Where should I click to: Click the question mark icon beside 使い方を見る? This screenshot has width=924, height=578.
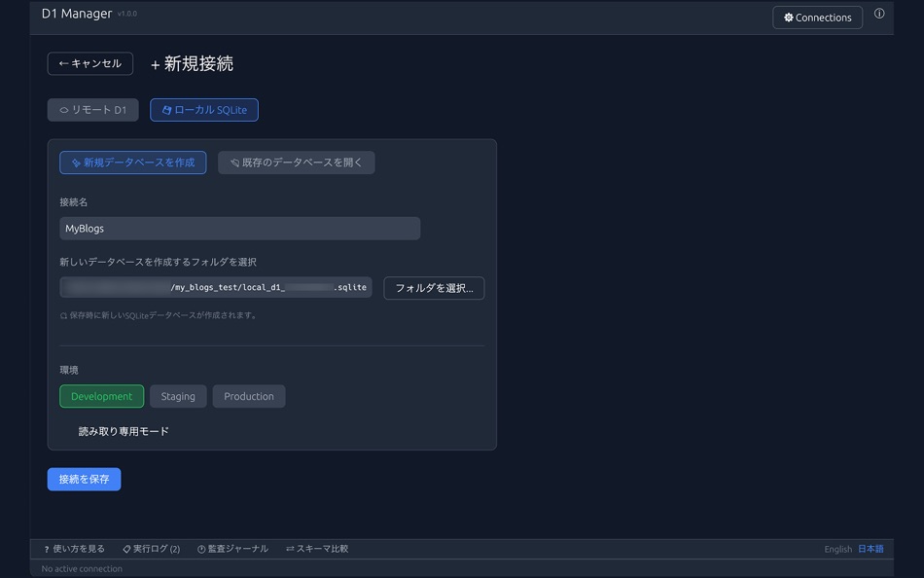(x=45, y=548)
